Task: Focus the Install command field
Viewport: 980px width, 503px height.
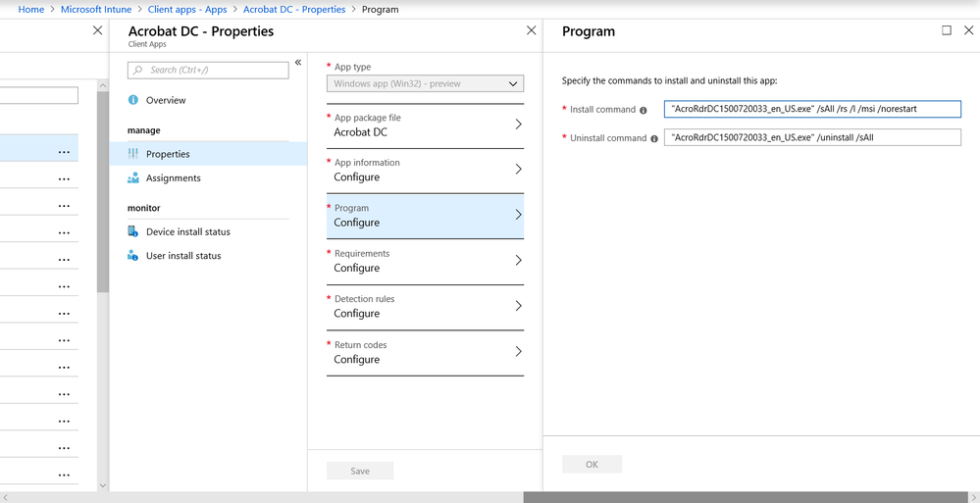Action: [812, 110]
